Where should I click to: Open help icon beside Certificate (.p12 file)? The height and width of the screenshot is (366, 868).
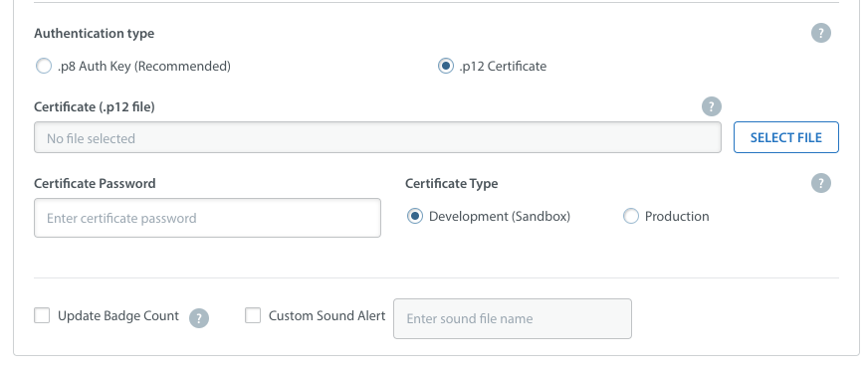[x=712, y=106]
